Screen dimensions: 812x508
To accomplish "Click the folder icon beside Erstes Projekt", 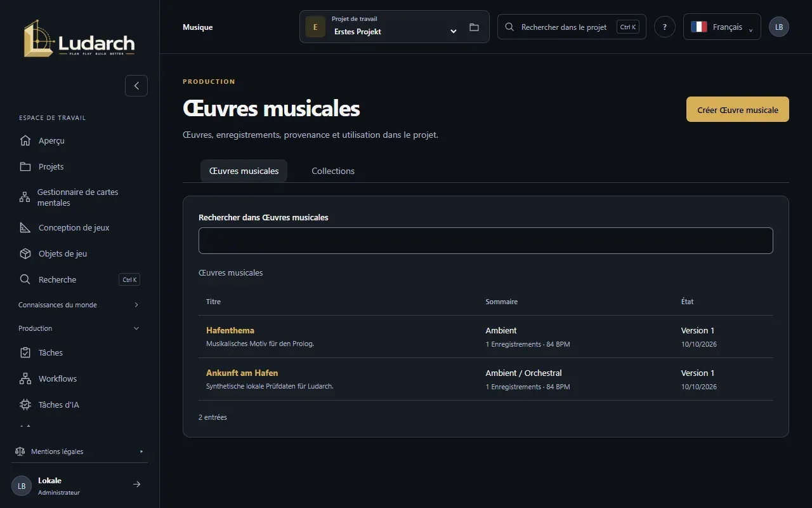I will tap(474, 27).
